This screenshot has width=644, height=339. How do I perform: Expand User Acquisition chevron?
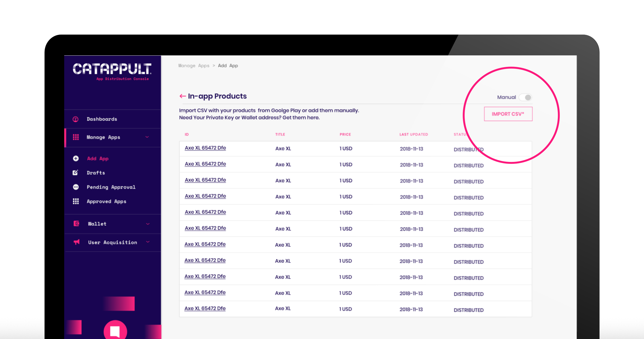(148, 242)
